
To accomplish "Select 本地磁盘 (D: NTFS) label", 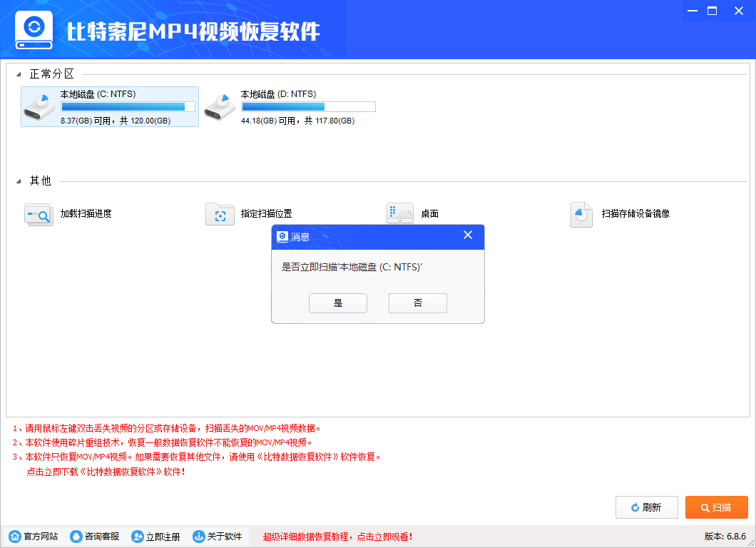I will [x=278, y=94].
